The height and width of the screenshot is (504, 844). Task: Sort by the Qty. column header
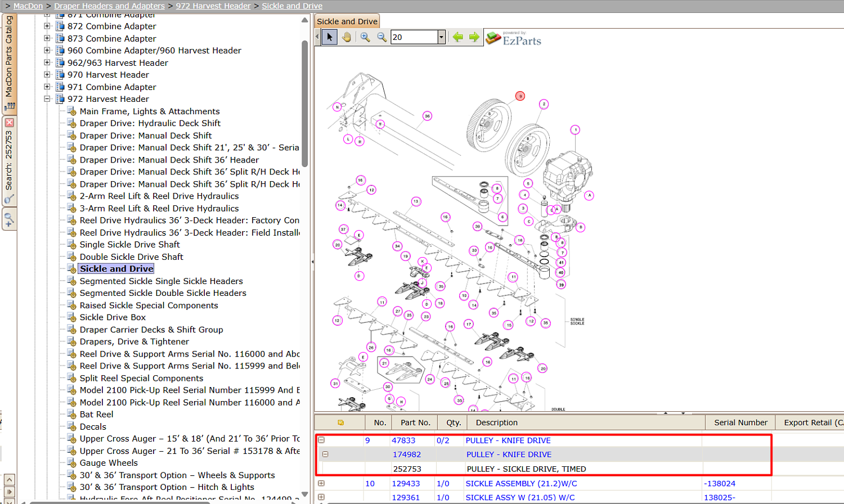click(x=454, y=422)
